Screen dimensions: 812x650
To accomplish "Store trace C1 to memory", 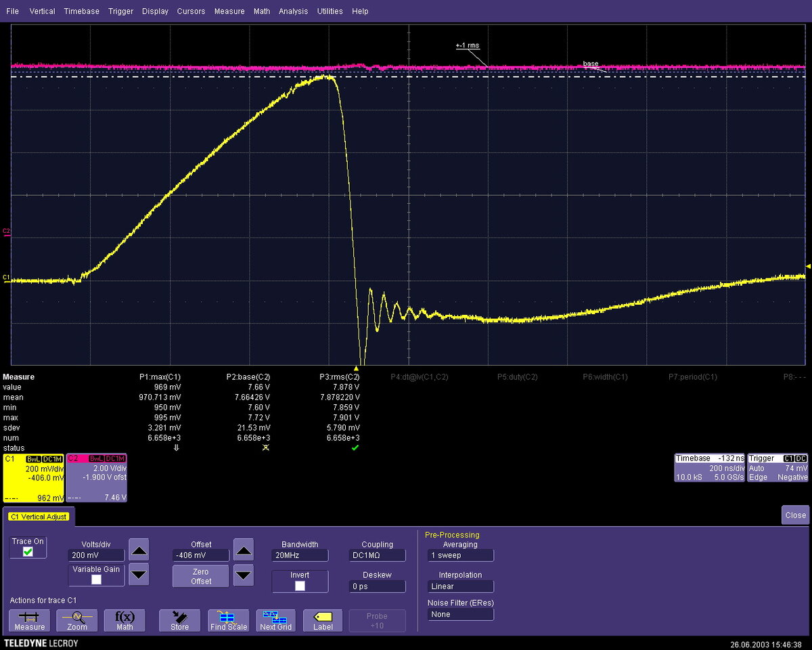I will [x=179, y=620].
